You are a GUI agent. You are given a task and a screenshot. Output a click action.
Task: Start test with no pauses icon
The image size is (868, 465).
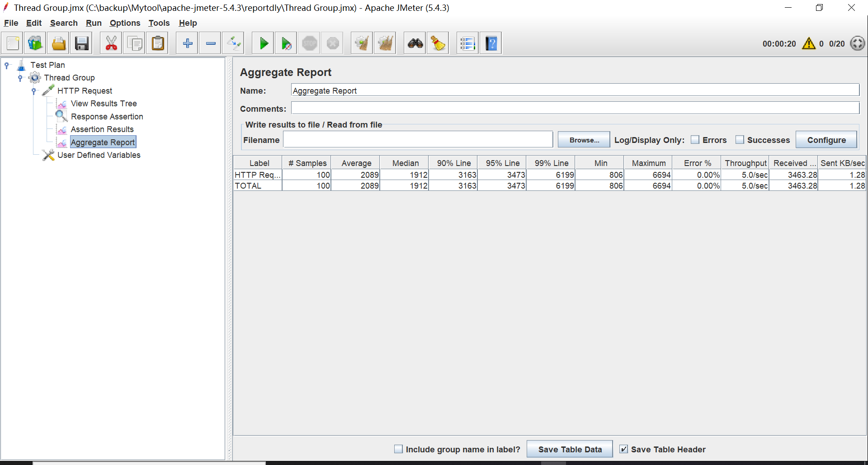coord(286,43)
